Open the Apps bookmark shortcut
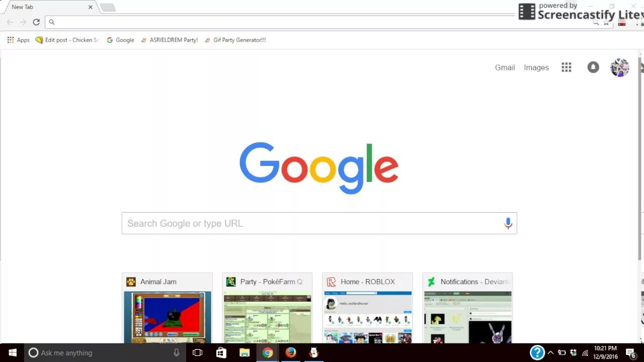This screenshot has height=362, width=644. pos(19,40)
